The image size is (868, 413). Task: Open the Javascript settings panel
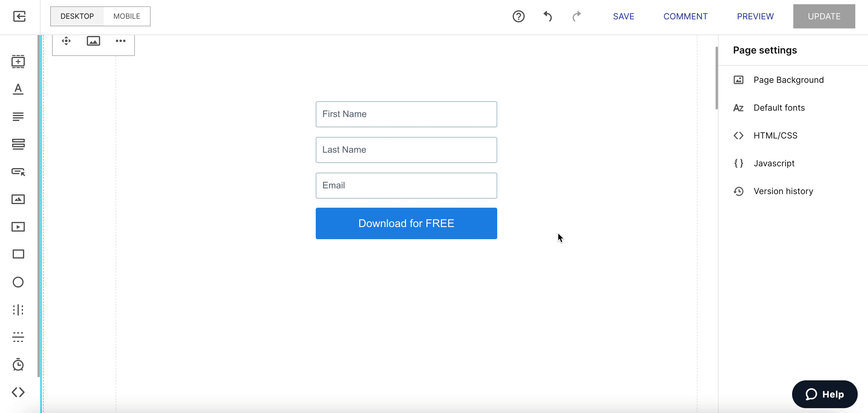coord(774,163)
